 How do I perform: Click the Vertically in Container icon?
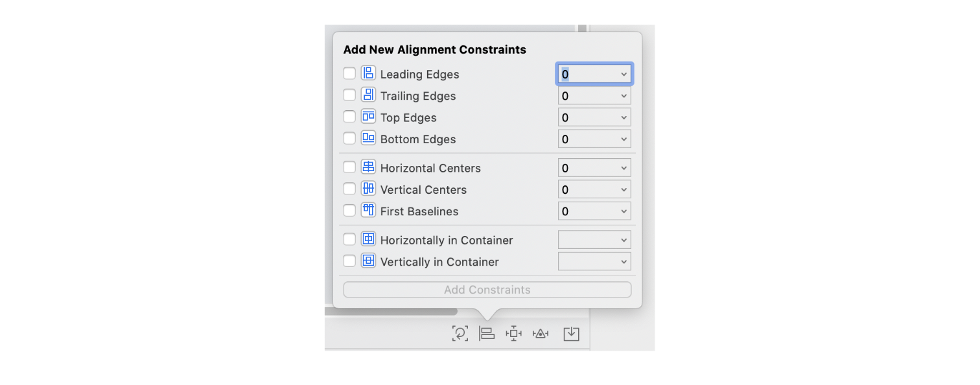[368, 261]
